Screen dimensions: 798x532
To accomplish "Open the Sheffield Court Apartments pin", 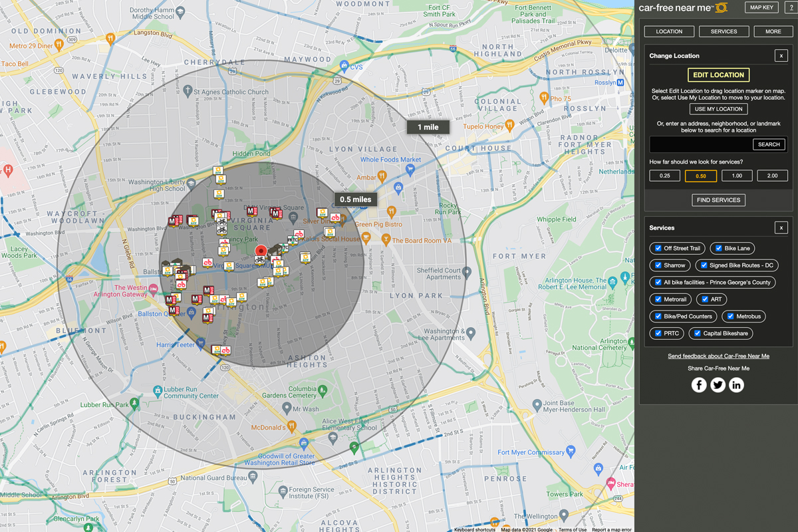I will pyautogui.click(x=467, y=273).
